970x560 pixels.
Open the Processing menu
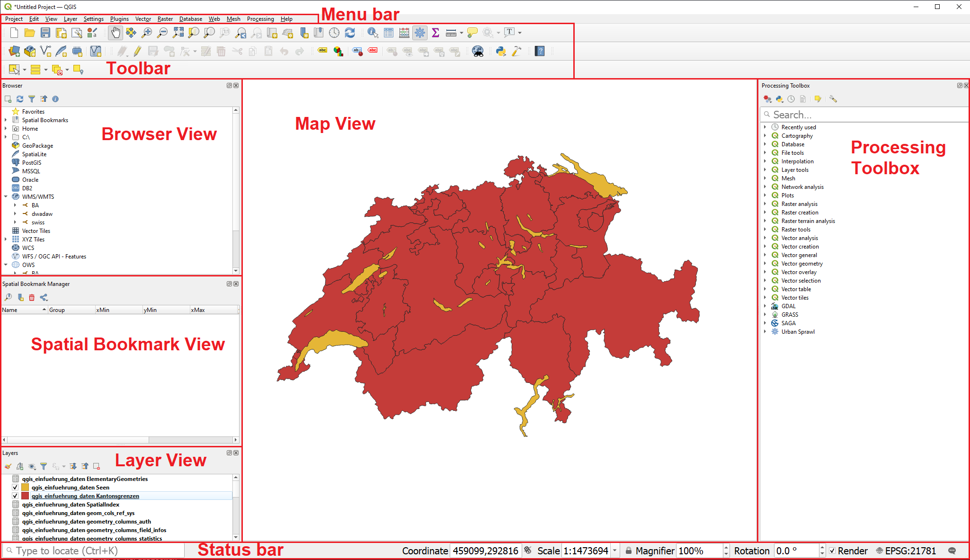[x=260, y=19]
